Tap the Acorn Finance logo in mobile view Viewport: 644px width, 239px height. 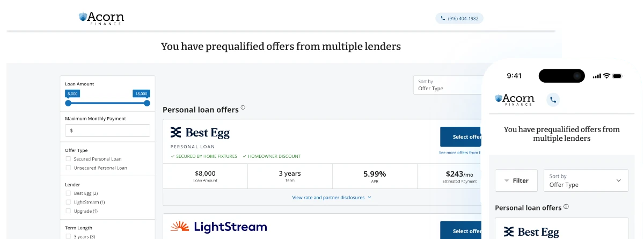(x=515, y=99)
